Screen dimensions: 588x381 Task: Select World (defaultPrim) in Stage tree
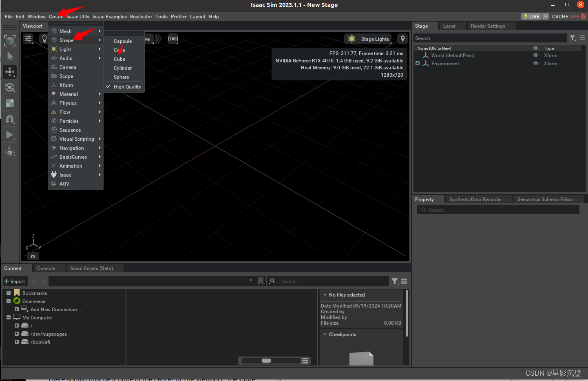(453, 55)
